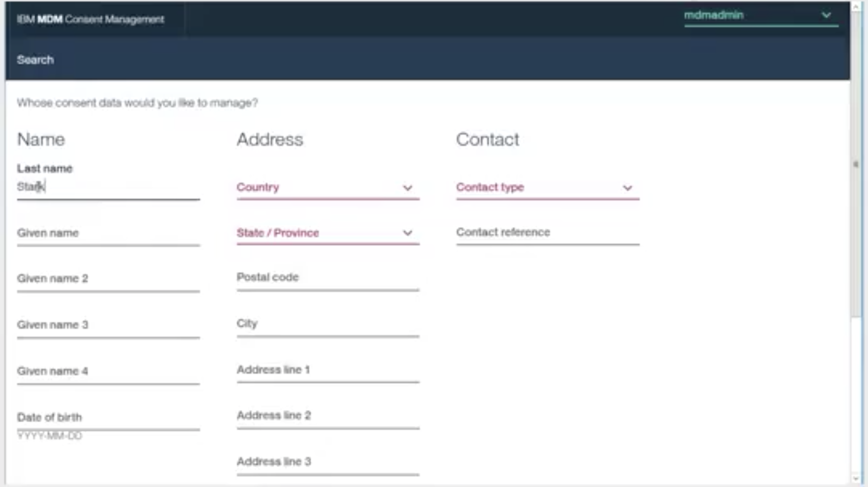Click the Contact type chevron icon

(628, 188)
